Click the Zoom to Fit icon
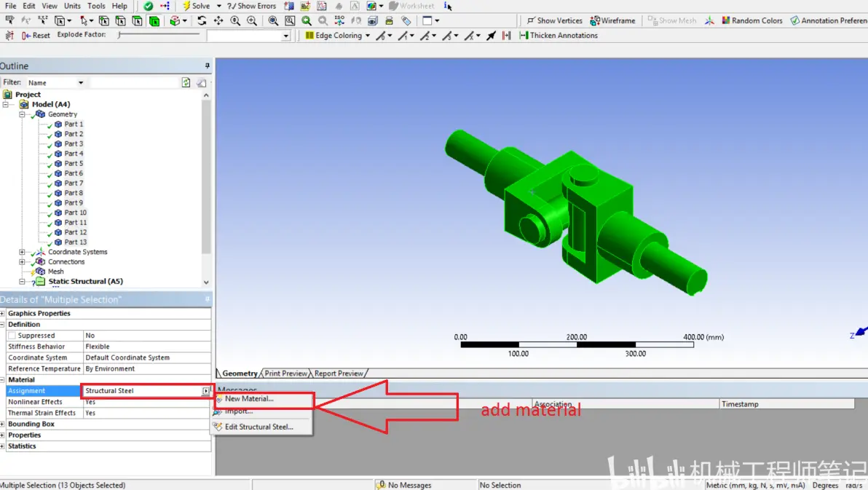Viewport: 868px width, 490px height. click(273, 20)
